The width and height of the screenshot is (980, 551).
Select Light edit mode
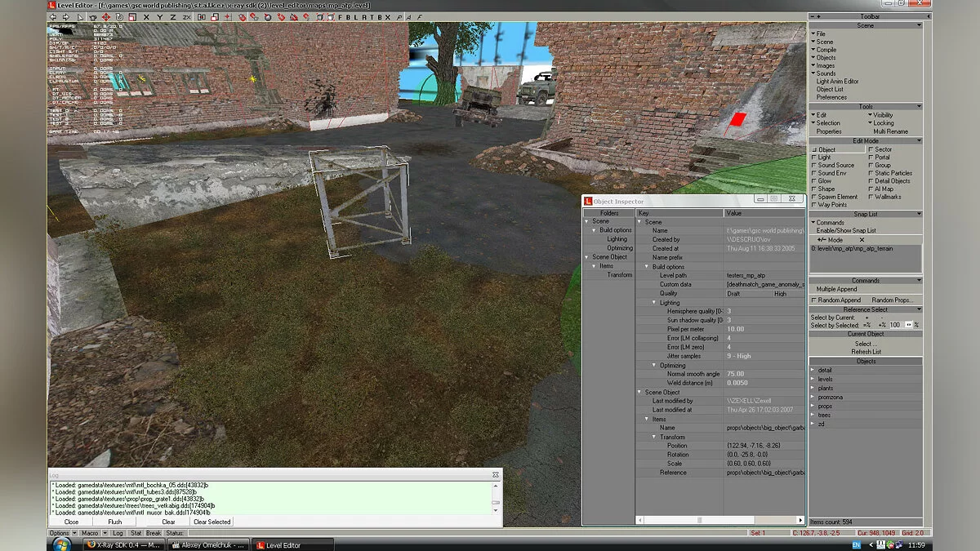(x=821, y=158)
